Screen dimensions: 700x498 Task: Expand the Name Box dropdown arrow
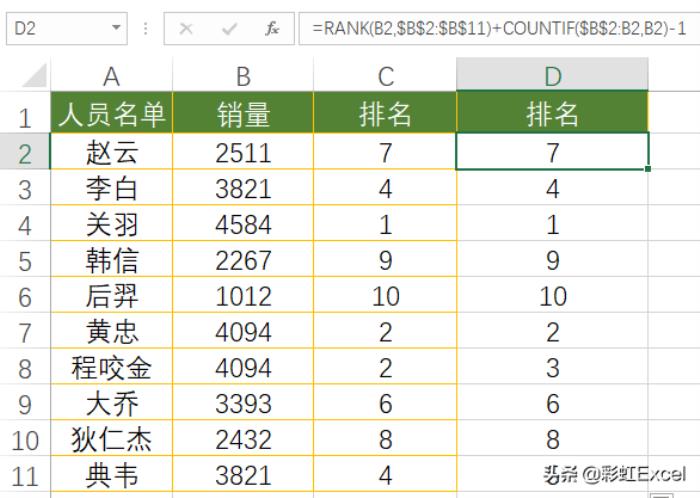117,29
